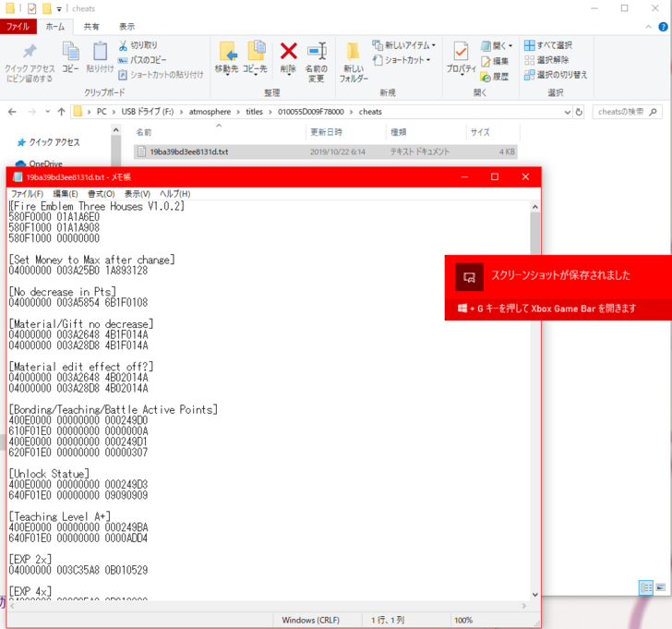Click the search magnifier icon
672x629 pixels.
[653, 112]
